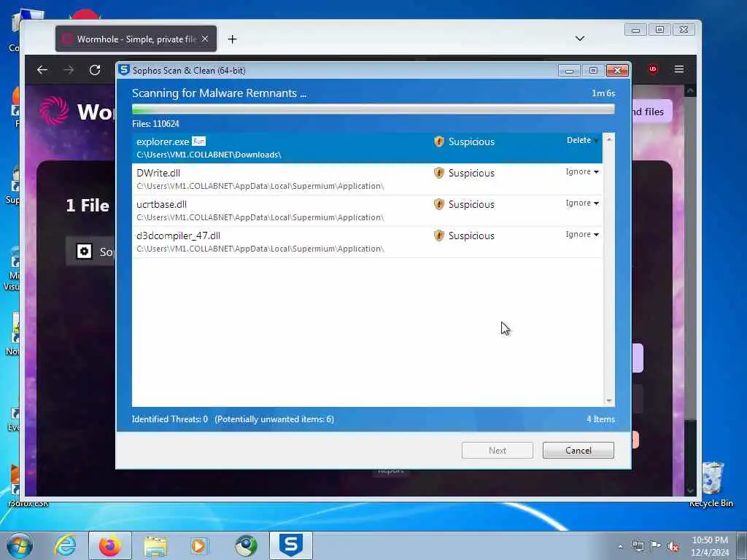This screenshot has width=747, height=560.
Task: Select the ucrtbase.dll row
Action: [x=367, y=211]
